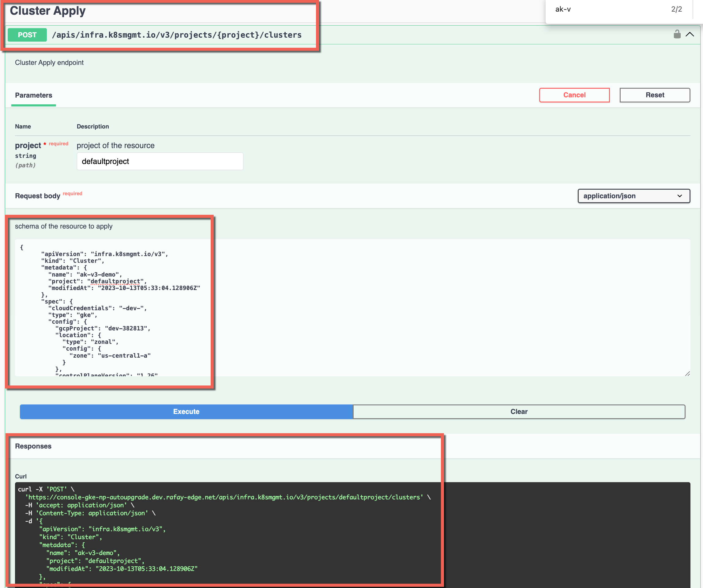Click the 'Request body' label
Screen dimensions: 703x588
(37, 196)
